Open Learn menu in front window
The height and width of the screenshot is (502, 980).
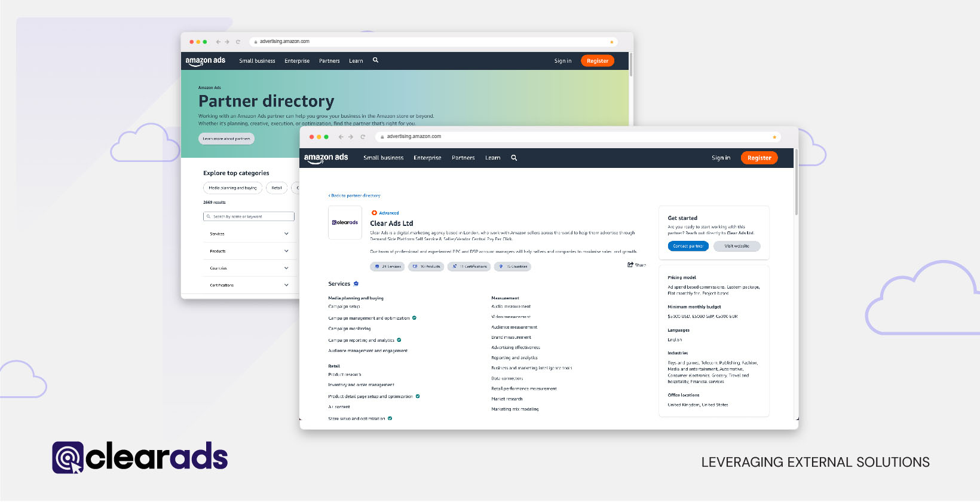(493, 158)
